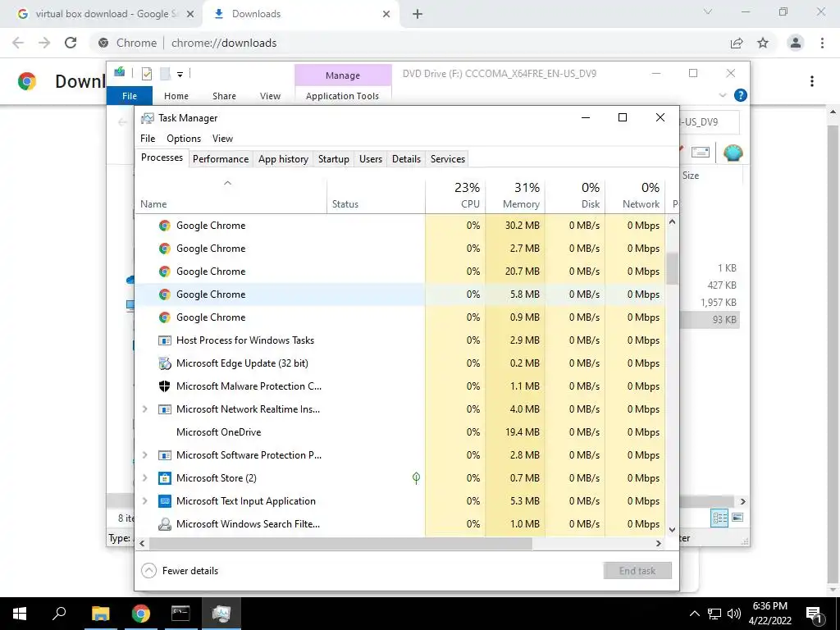Open Explorer Application Tools tab
The height and width of the screenshot is (630, 840).
click(342, 96)
